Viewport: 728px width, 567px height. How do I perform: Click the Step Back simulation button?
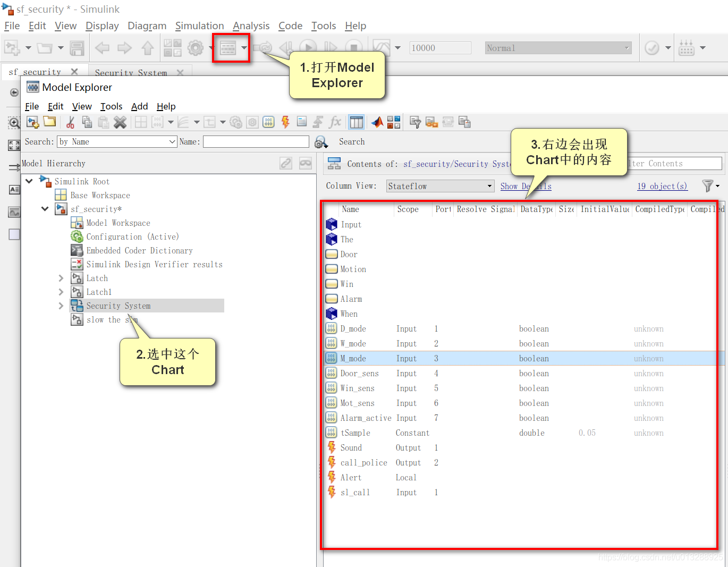[x=285, y=48]
